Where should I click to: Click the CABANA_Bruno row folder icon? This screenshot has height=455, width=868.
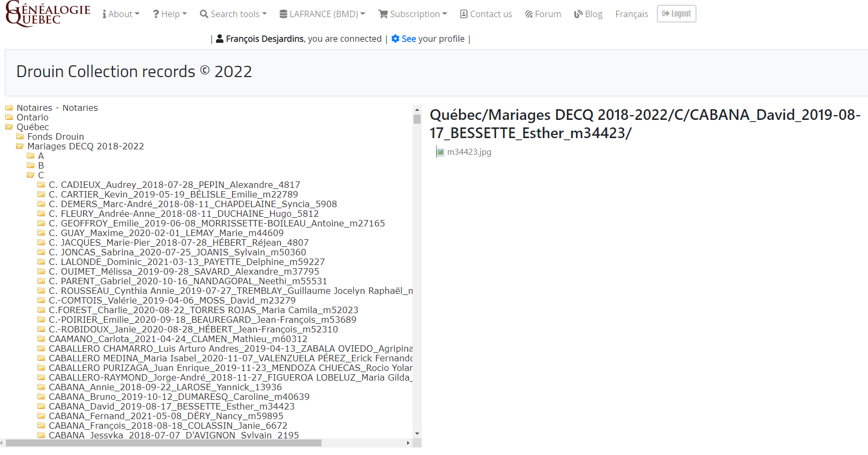pos(41,397)
